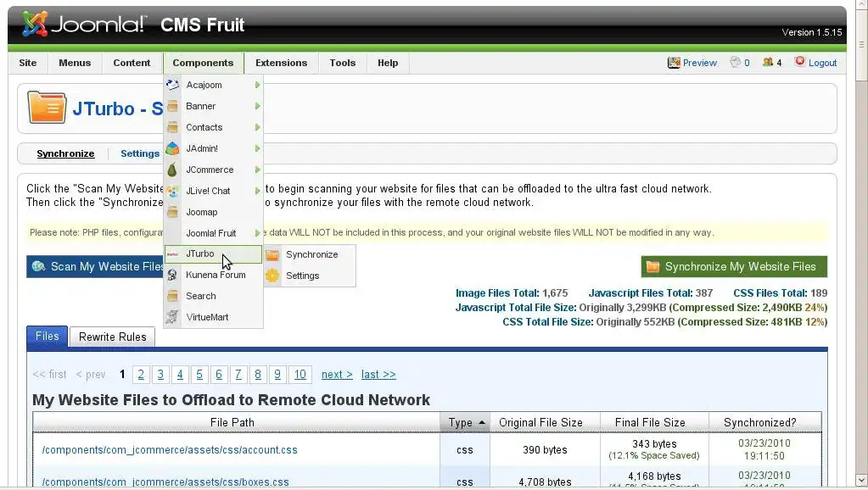Click the JLive! Chat icon

click(x=173, y=191)
